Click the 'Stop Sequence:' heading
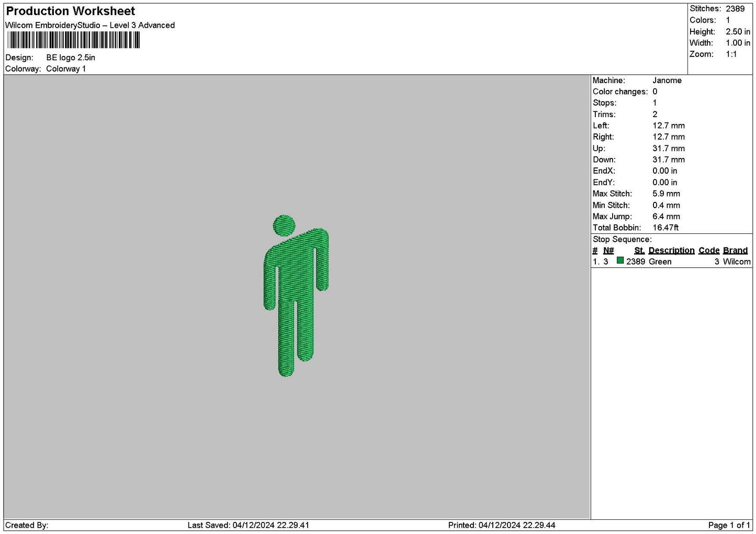 click(x=622, y=240)
